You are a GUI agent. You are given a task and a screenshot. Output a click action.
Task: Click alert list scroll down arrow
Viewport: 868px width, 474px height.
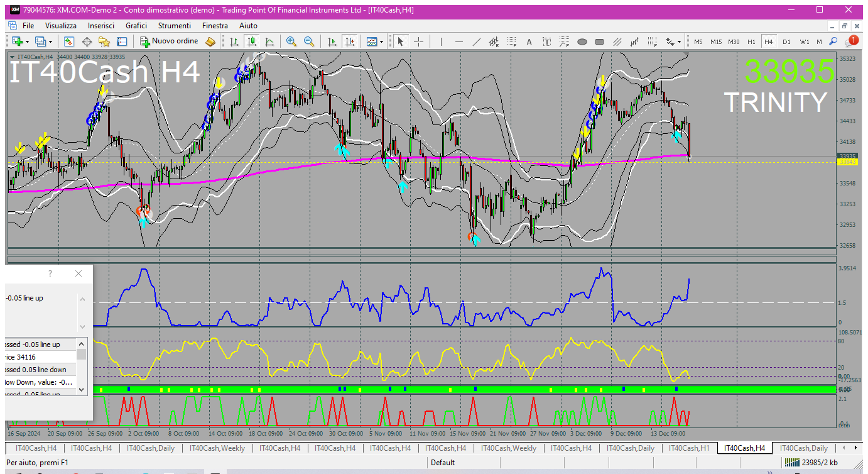81,390
